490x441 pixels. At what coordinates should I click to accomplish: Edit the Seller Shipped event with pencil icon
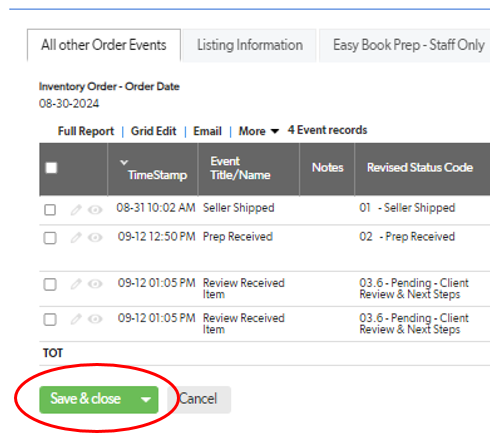(x=76, y=210)
